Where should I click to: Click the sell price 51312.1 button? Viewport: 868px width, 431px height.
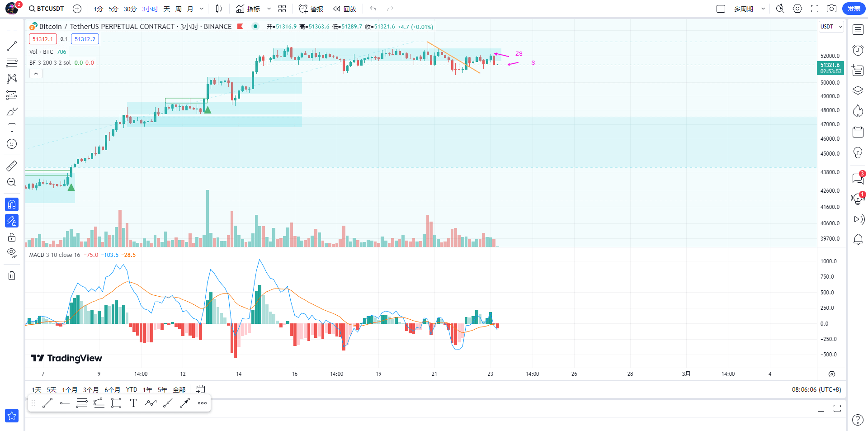(x=43, y=39)
